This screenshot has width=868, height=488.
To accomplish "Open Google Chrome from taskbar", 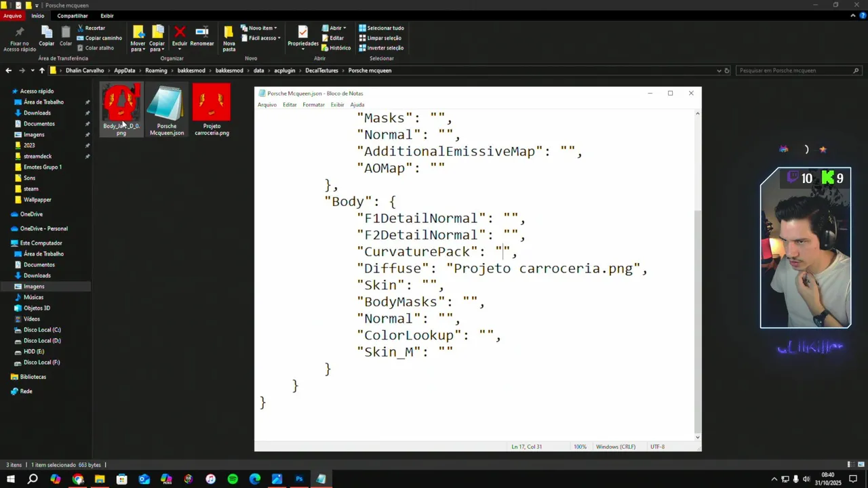I will point(78,479).
